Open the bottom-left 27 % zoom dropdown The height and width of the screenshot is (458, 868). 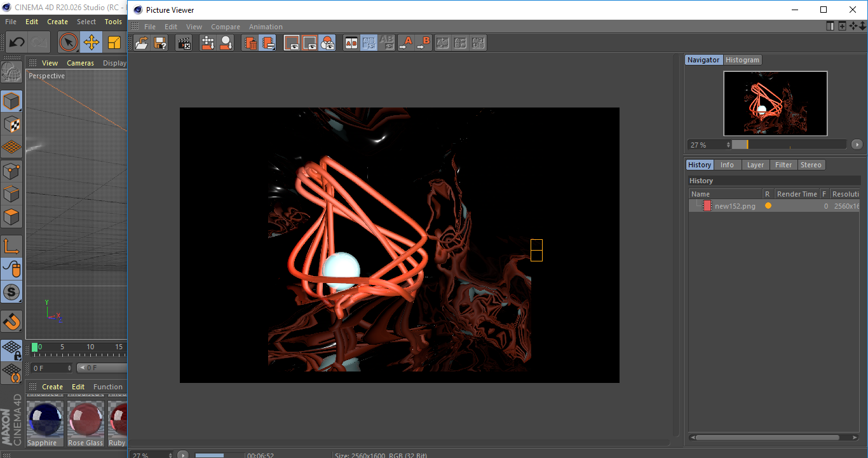point(151,455)
